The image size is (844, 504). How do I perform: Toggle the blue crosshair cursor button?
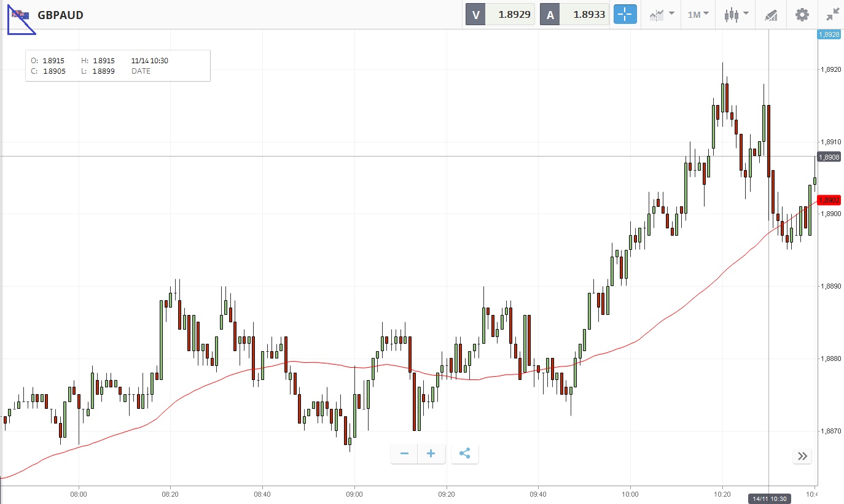(625, 15)
